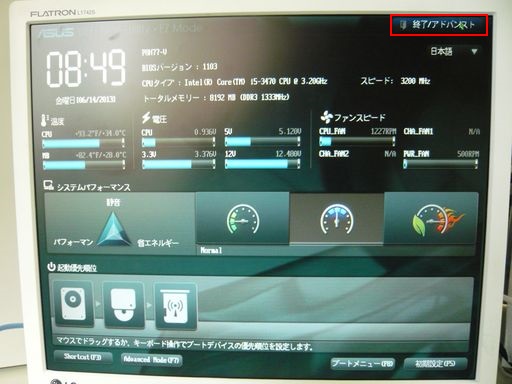Load defaults with 初期設定 (F5) button
Image resolution: width=512 pixels, height=384 pixels.
pyautogui.click(x=435, y=364)
